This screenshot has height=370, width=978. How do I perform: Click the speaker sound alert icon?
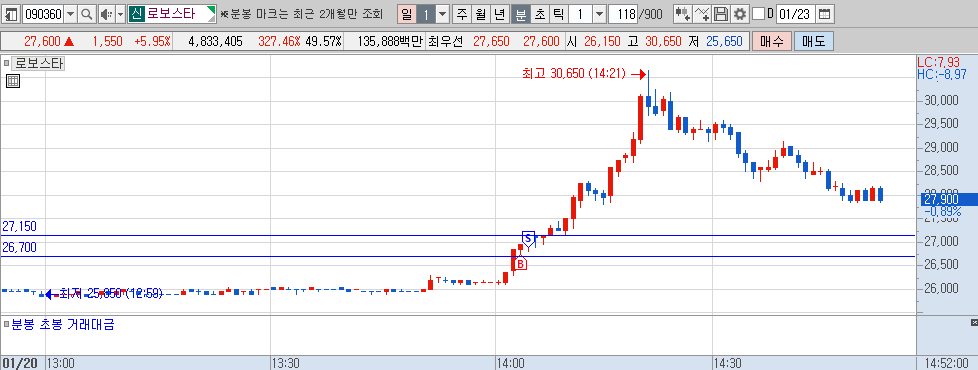coord(106,13)
